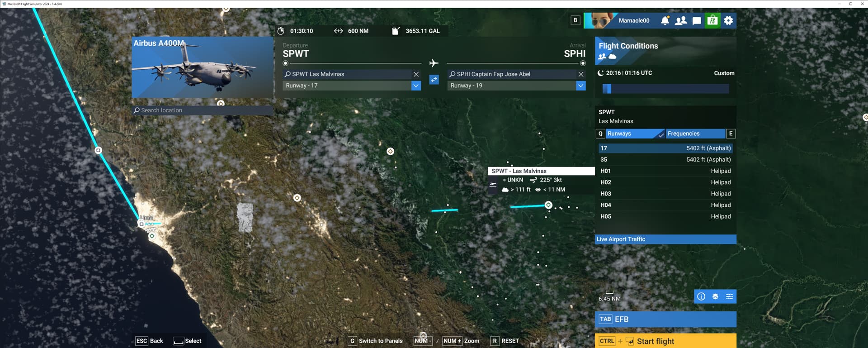The height and width of the screenshot is (348, 868).
Task: Click the SPHI arrival search field
Action: pos(512,74)
